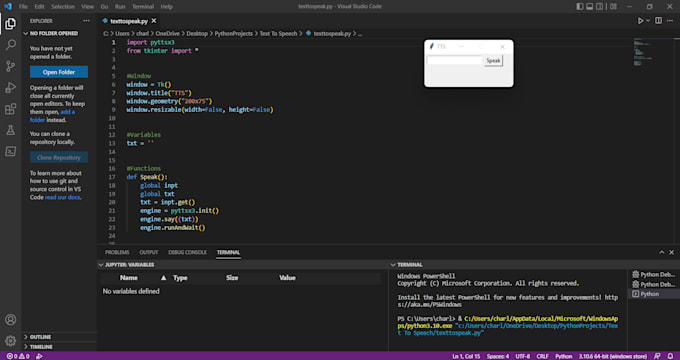
Task: Expand the OUTLINE section
Action: pos(59,337)
